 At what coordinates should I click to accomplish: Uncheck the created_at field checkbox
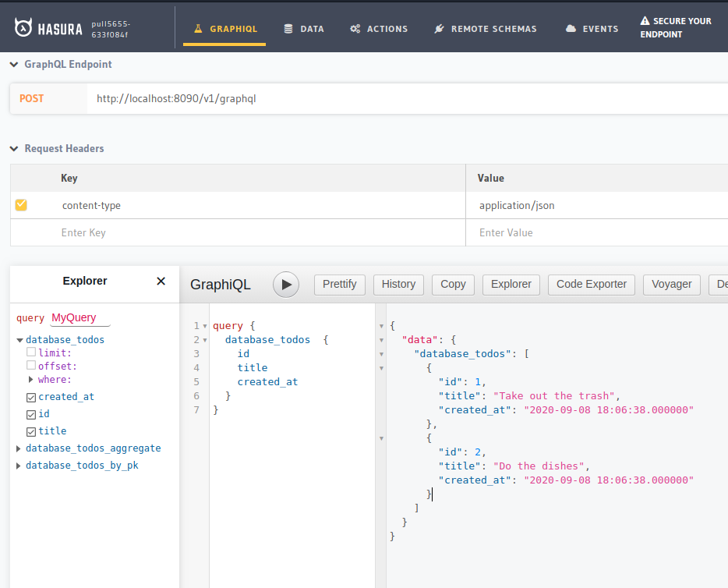(31, 397)
